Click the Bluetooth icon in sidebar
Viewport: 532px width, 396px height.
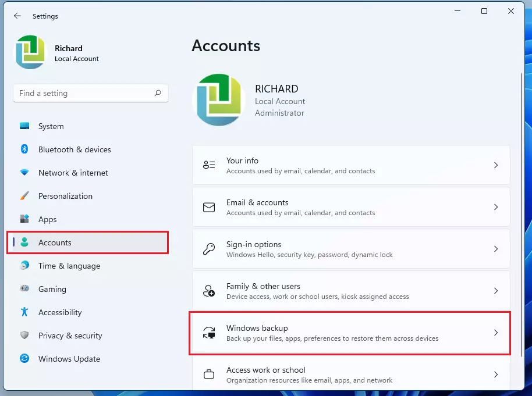(x=24, y=149)
